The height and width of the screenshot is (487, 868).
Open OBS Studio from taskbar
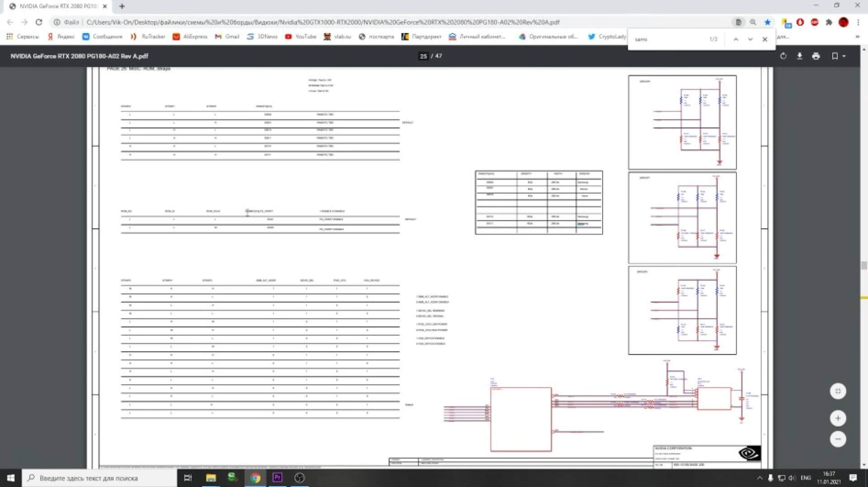point(299,478)
